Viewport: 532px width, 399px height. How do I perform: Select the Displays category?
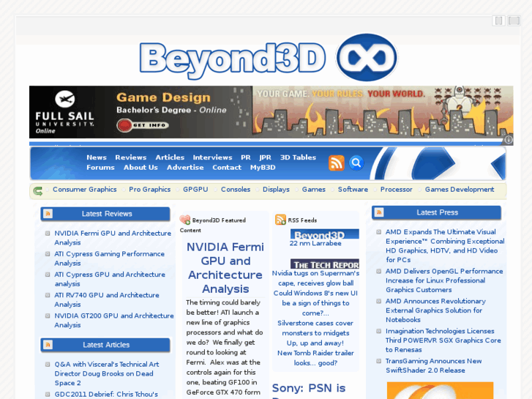(276, 190)
